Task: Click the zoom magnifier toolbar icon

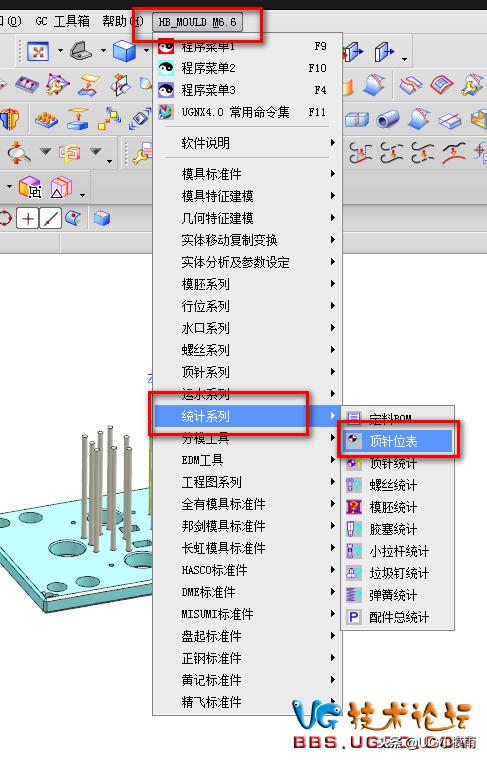Action: click(17, 152)
